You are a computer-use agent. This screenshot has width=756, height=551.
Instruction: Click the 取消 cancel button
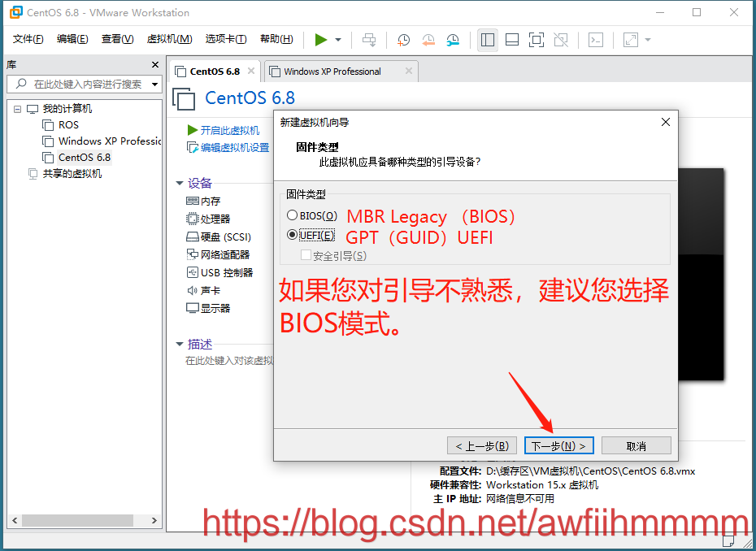(x=636, y=446)
